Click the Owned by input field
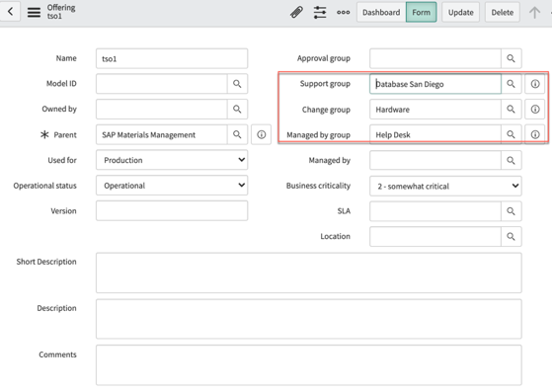This screenshot has width=553, height=392. coord(162,110)
